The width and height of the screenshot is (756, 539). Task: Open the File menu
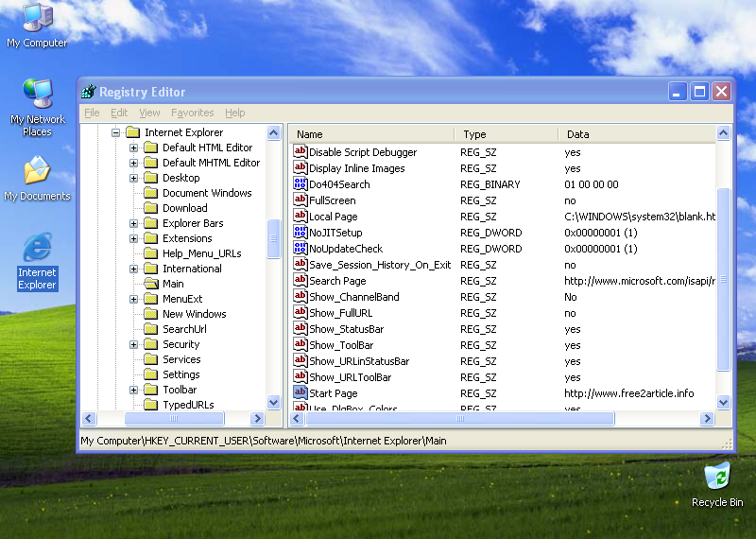coord(92,113)
